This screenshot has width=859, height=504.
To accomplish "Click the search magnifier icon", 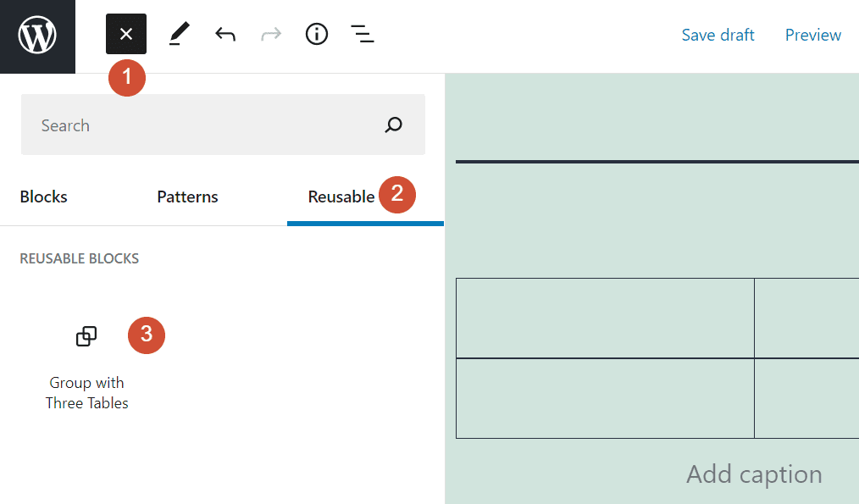I will point(393,125).
